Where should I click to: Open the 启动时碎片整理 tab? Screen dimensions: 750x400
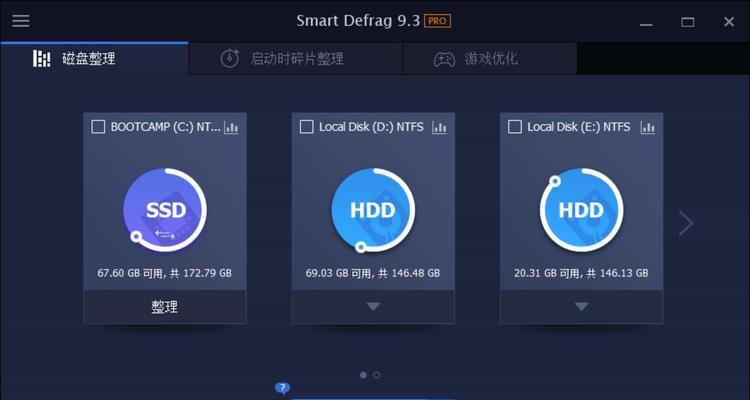[296, 58]
